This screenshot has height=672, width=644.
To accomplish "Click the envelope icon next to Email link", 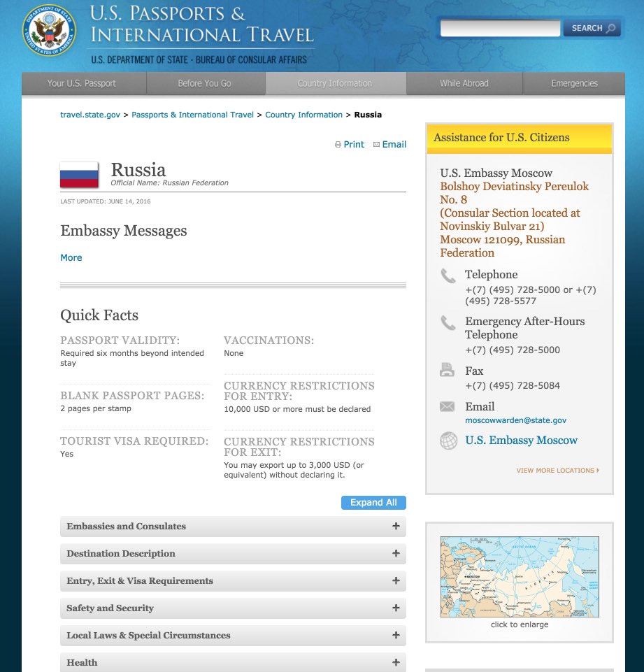I will point(376,145).
